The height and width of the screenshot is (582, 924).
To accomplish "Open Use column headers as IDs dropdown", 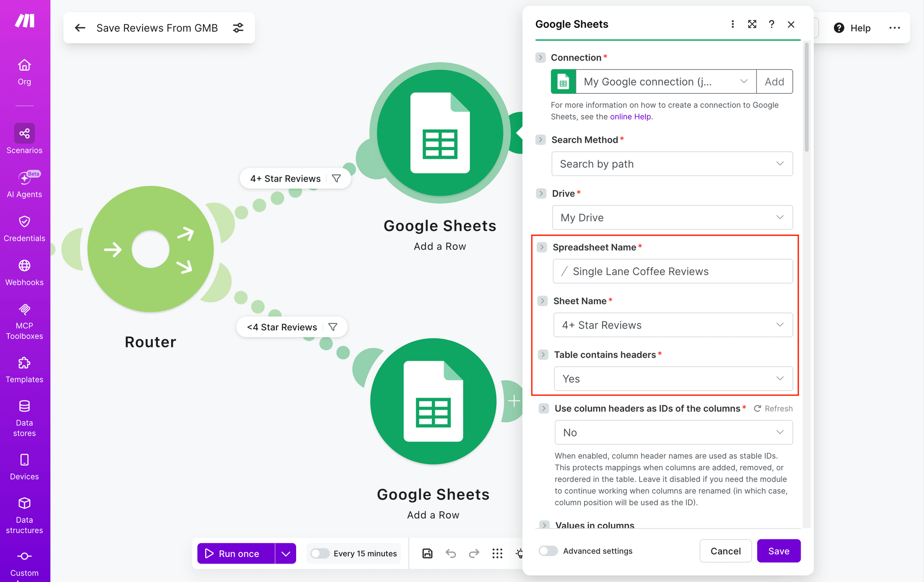I will (x=674, y=432).
